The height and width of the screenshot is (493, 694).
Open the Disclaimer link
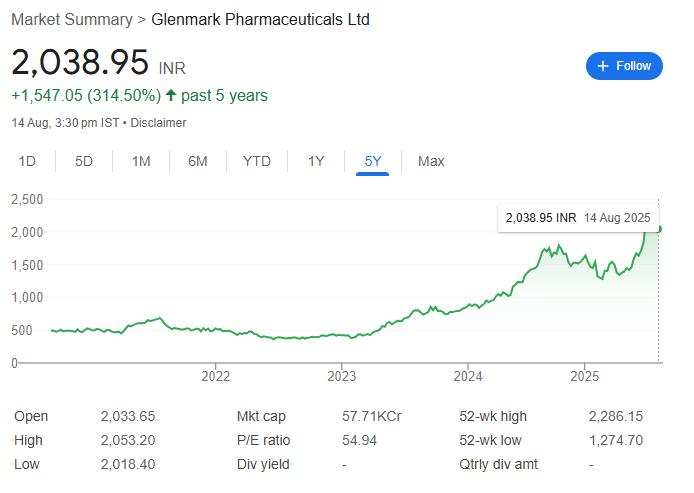pyautogui.click(x=158, y=123)
